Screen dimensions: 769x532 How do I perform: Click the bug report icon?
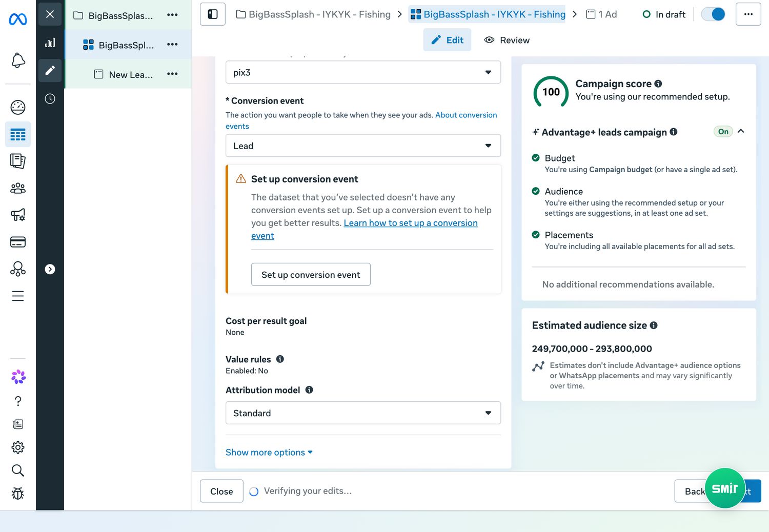(18, 493)
